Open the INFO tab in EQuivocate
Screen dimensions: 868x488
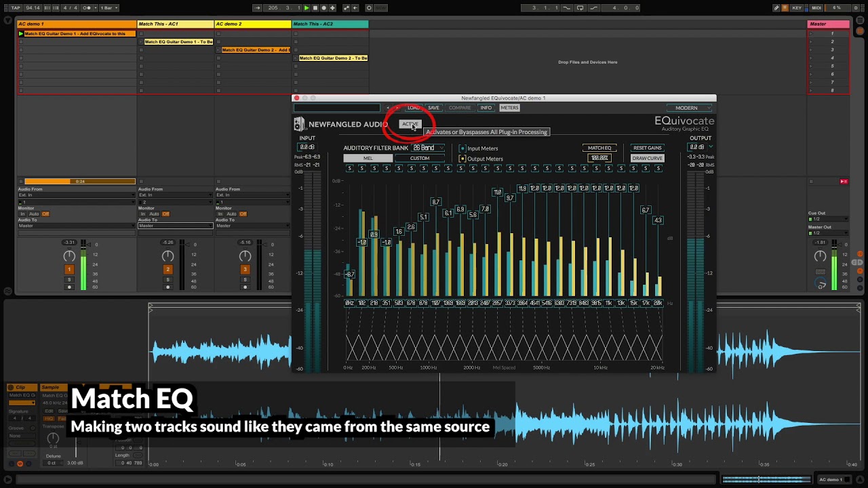486,108
